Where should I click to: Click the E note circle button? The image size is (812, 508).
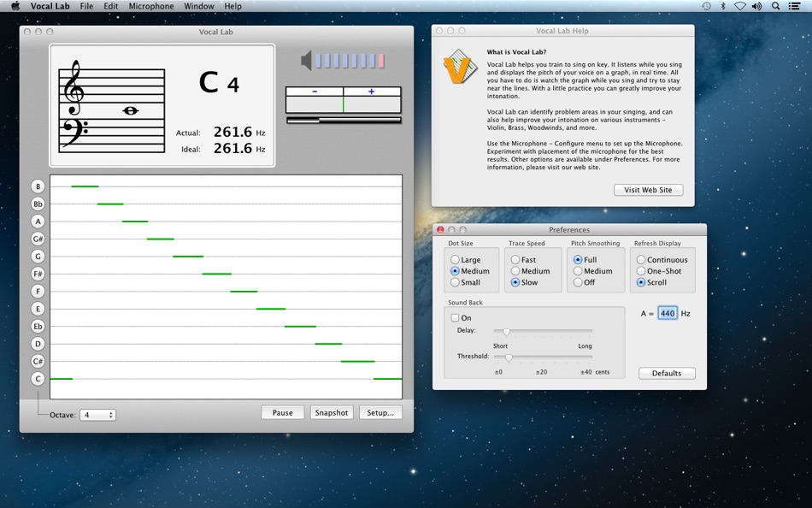point(38,309)
